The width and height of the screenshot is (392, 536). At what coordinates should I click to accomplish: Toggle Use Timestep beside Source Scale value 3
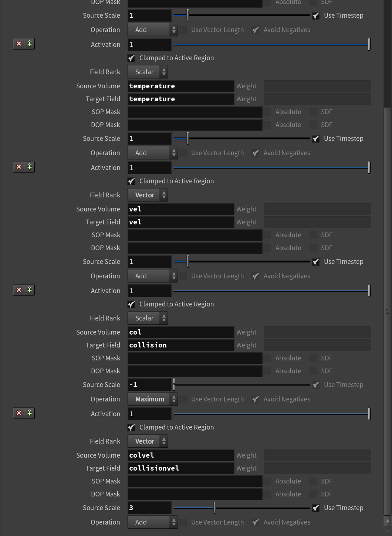316,508
